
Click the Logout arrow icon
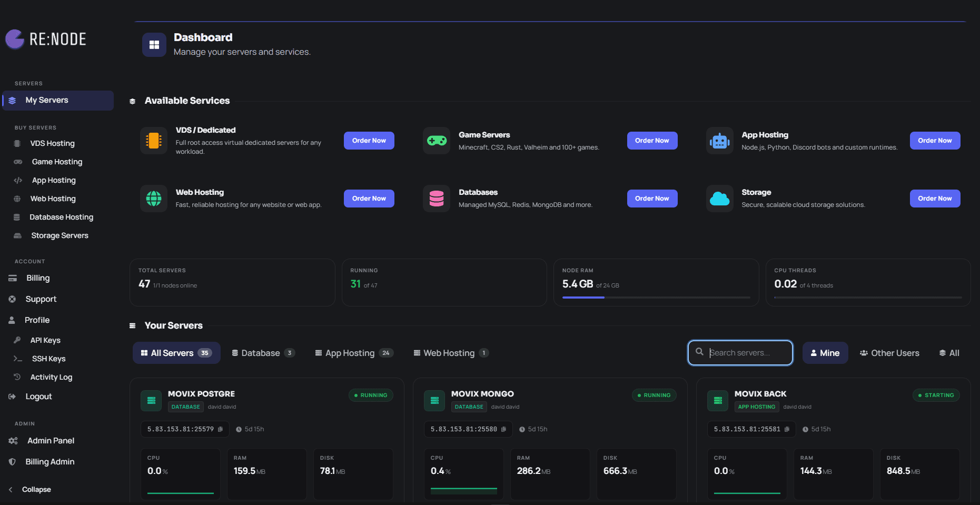12,397
